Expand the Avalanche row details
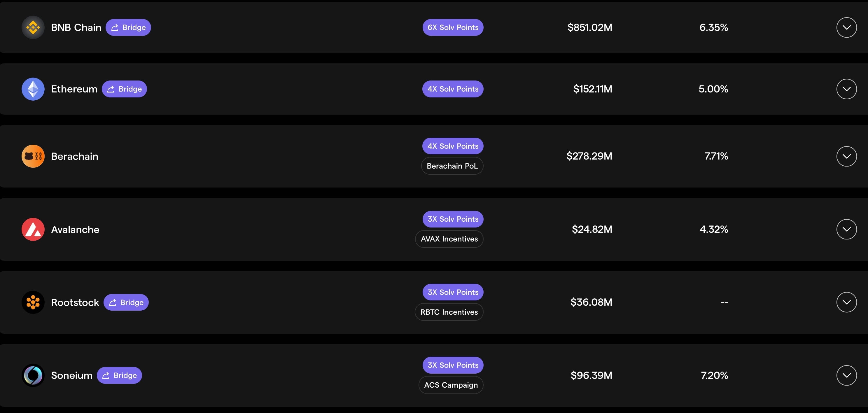Viewport: 868px width, 413px height. 846,230
